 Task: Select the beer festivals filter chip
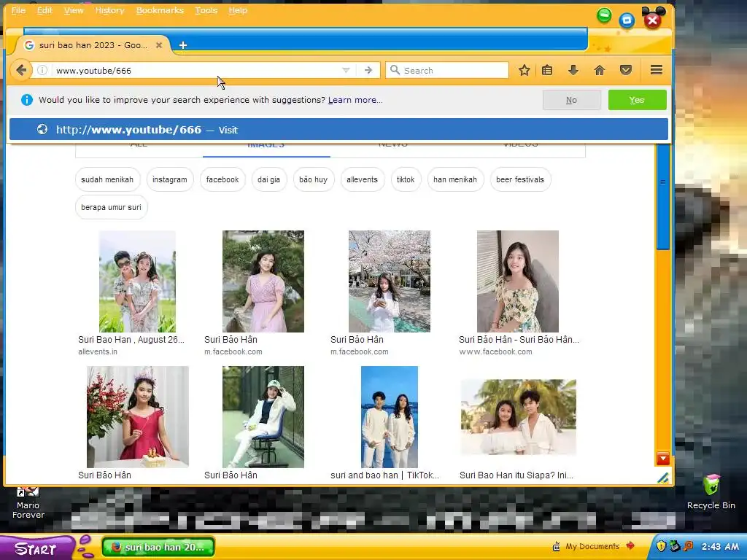[519, 179]
